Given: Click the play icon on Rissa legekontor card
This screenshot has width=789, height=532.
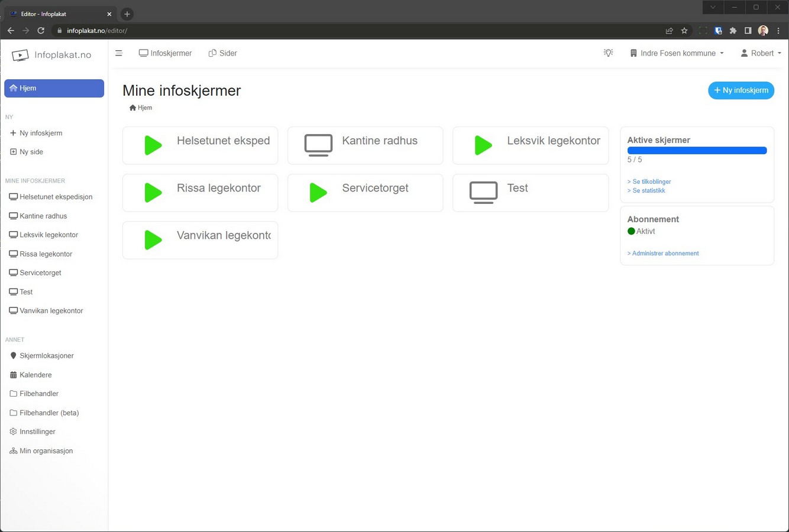Looking at the screenshot, I should point(153,193).
